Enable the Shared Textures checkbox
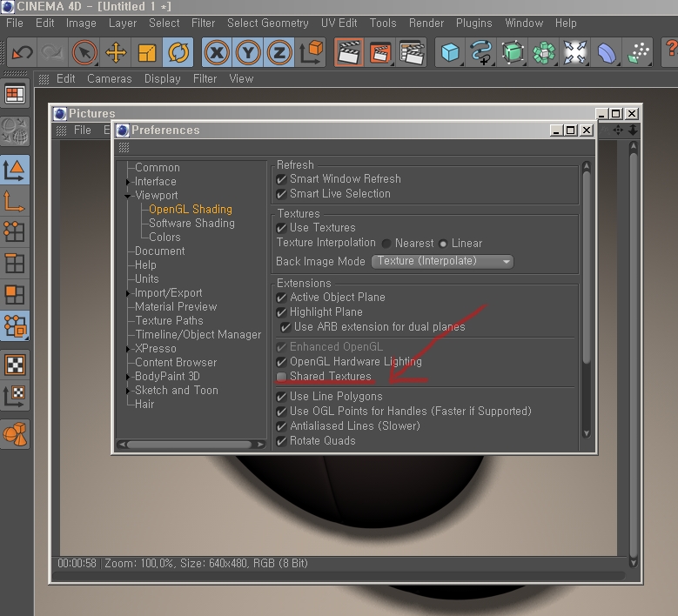The height and width of the screenshot is (616, 678). point(281,377)
